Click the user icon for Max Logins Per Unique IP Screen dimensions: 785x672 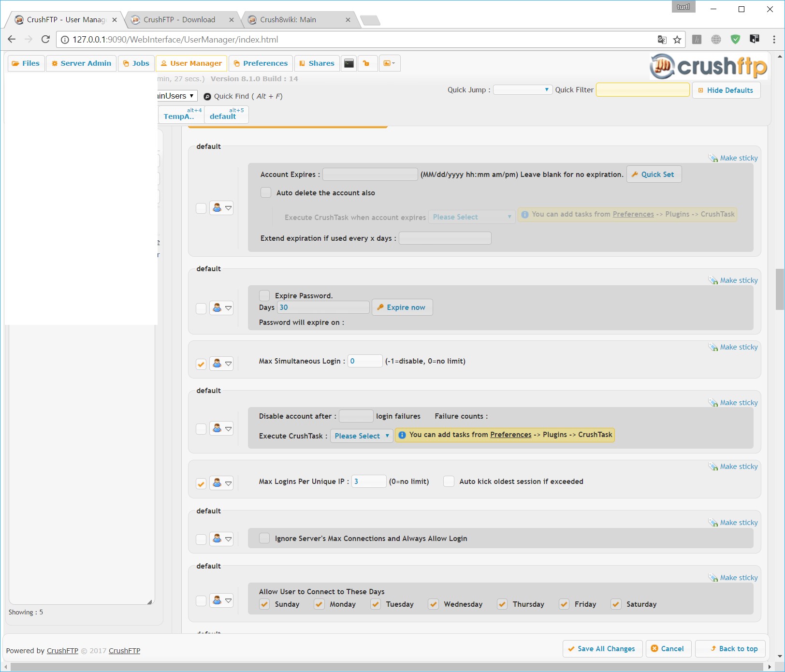[217, 483]
